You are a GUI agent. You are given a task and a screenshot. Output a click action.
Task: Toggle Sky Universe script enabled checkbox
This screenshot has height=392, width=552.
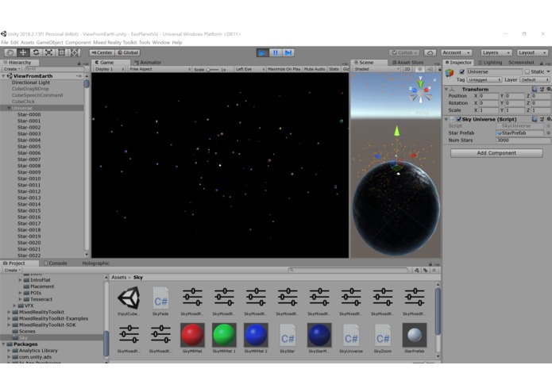(459, 119)
